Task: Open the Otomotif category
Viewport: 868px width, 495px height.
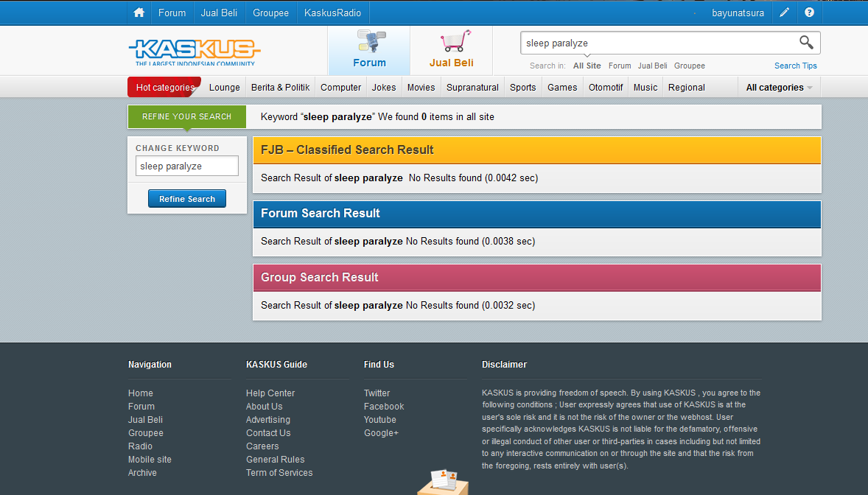Action: pyautogui.click(x=606, y=88)
